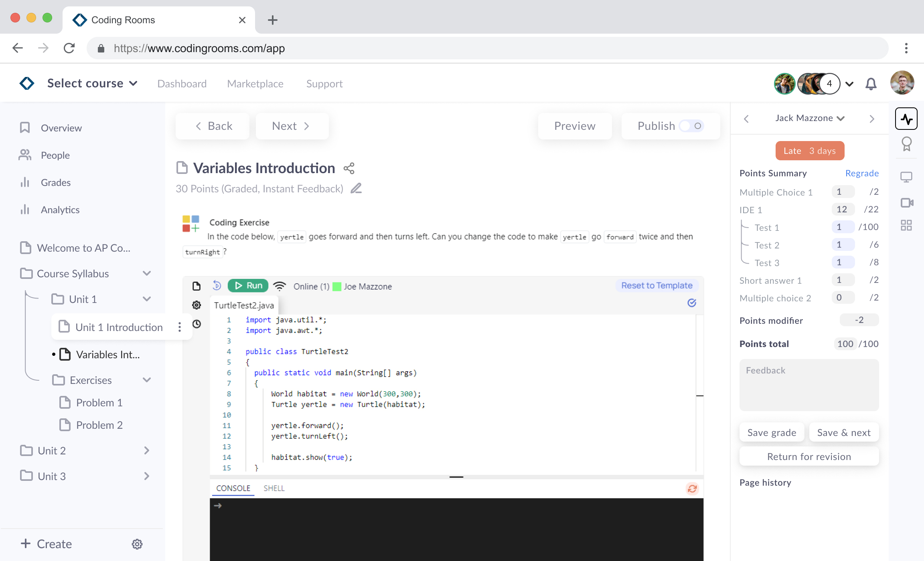Collapse the Course Syllabus folder
This screenshot has height=561, width=924.
pyautogui.click(x=146, y=274)
